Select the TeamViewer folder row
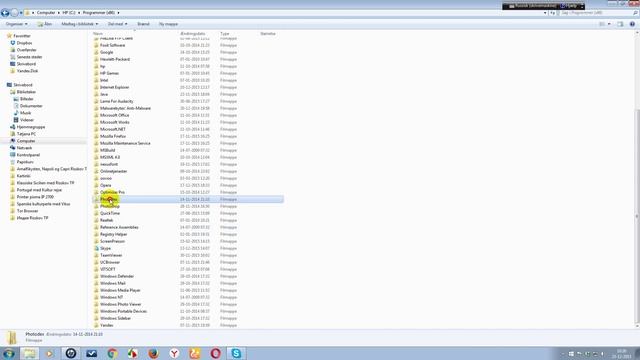640x360 pixels. 188,255
